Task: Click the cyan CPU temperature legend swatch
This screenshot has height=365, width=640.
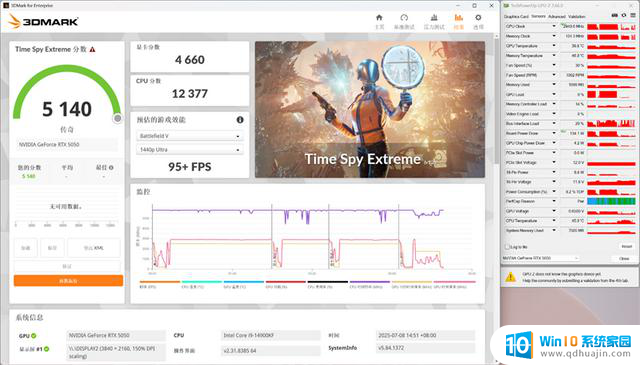Action: (x=202, y=282)
